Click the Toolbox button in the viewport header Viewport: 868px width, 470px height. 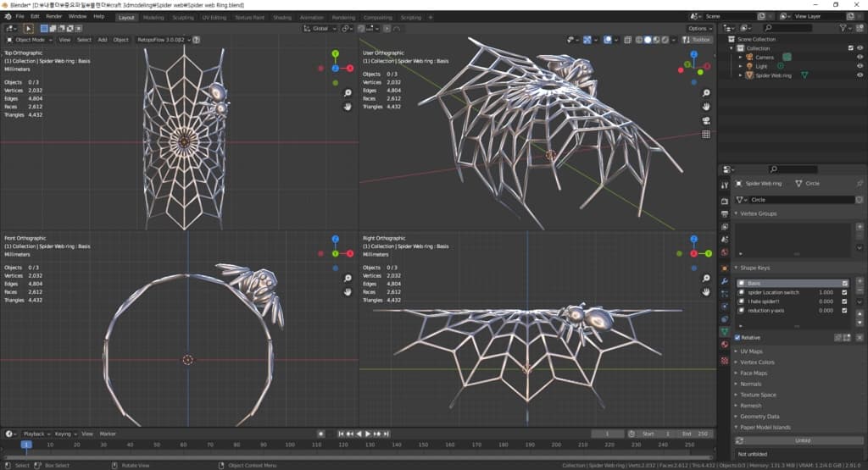[x=700, y=40]
